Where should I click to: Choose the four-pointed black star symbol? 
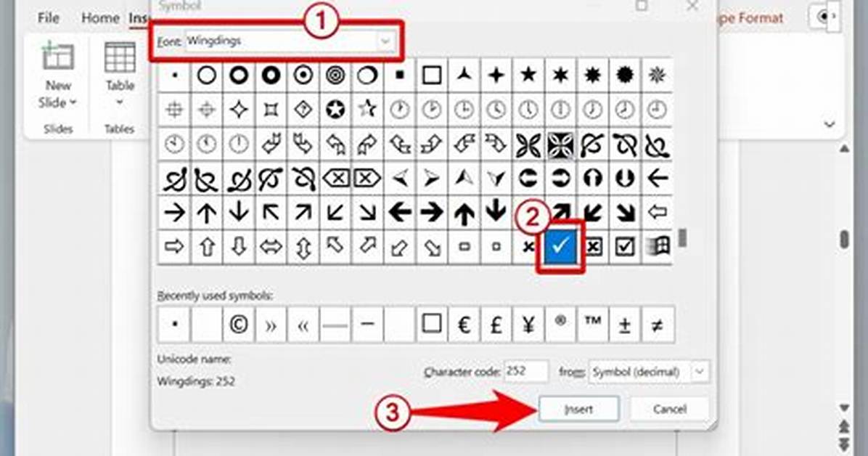(496, 75)
